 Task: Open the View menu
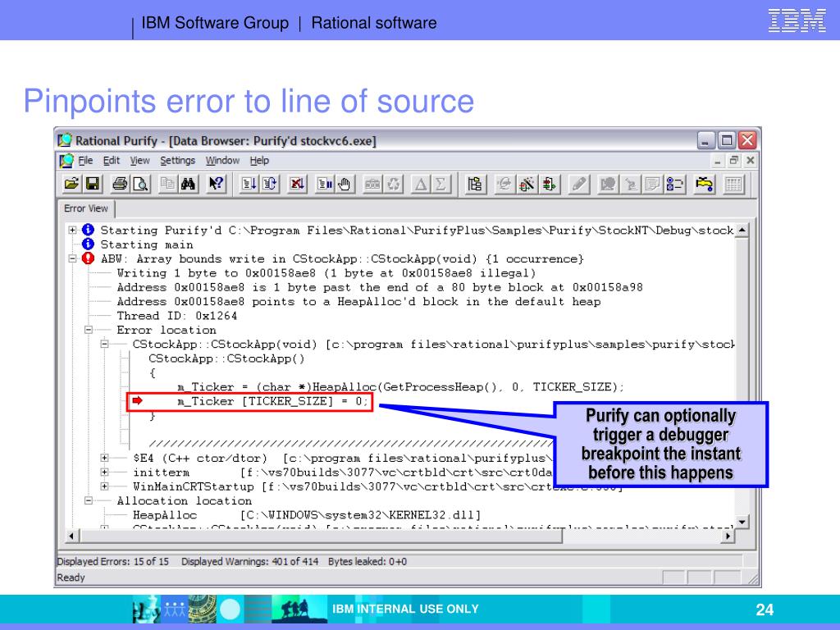coord(139,161)
